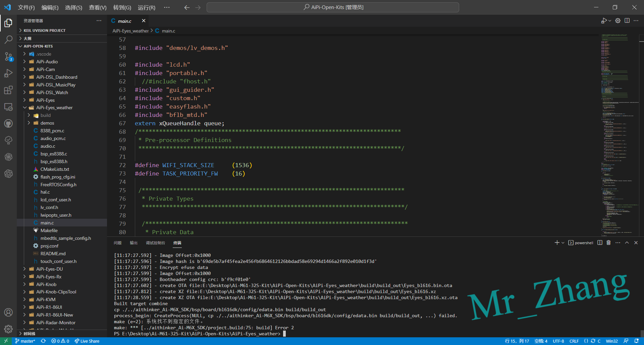
Task: Synchronize changes icon in status bar
Action: [43, 341]
